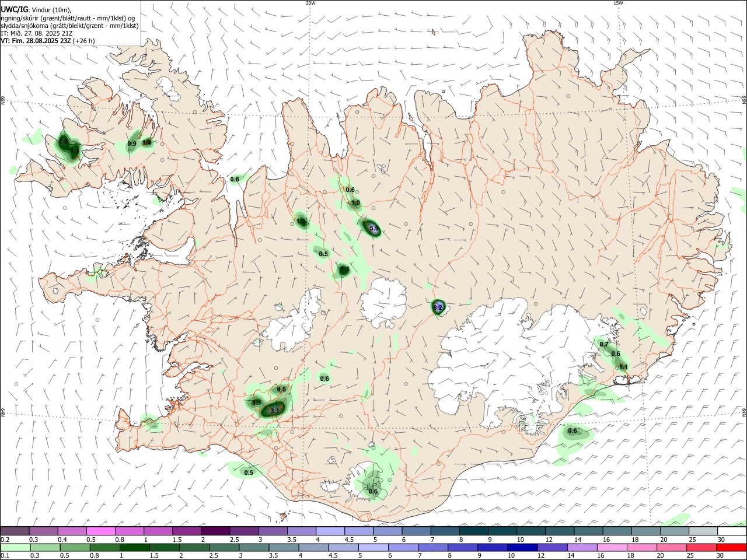This screenshot has width=747, height=560.
Task: Click the 0.7 precipitation value
Action: click(x=604, y=344)
